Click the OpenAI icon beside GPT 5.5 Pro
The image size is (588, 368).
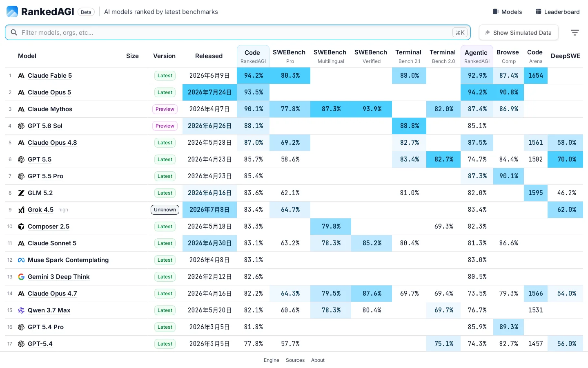pyautogui.click(x=21, y=176)
